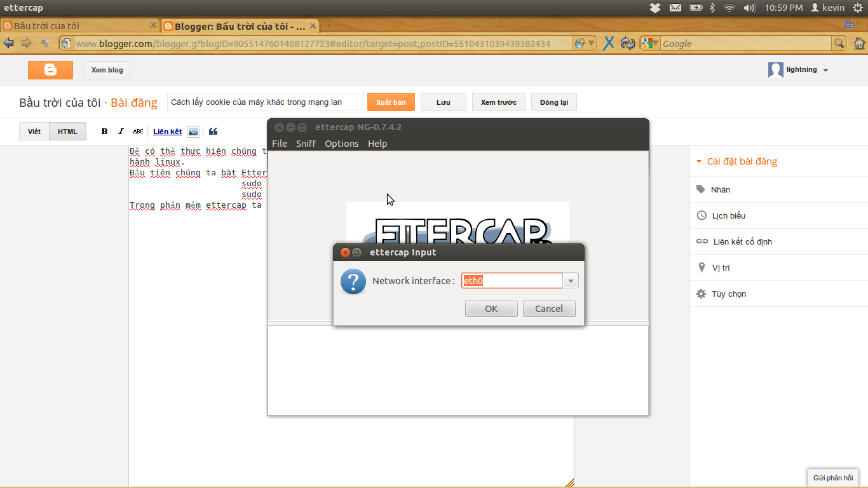
Task: Click Cancel in ettercap Input dialog
Action: (549, 308)
